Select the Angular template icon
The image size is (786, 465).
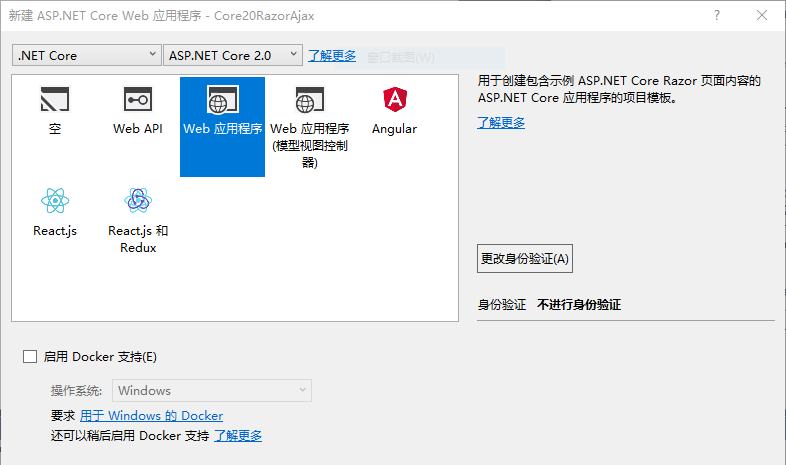395,100
